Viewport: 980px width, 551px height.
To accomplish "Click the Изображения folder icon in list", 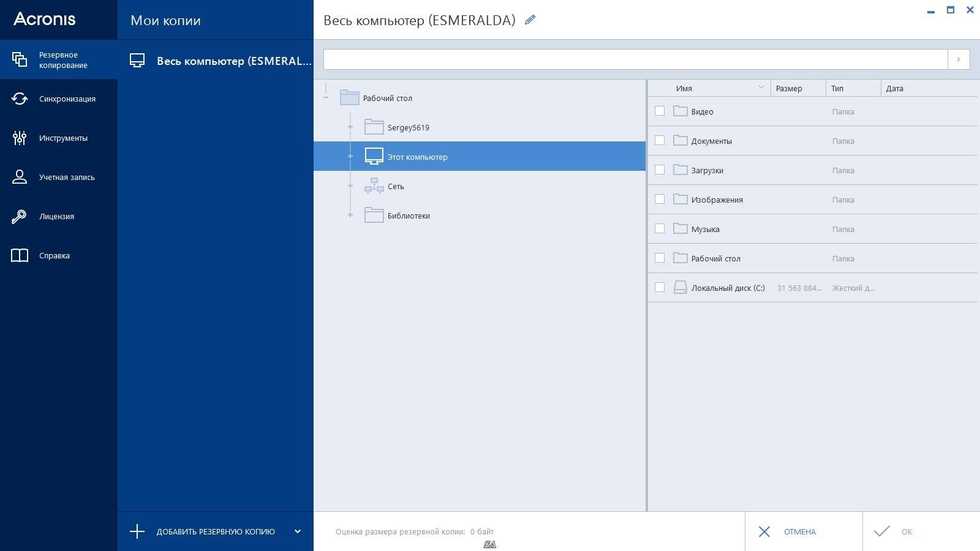I will tap(680, 199).
